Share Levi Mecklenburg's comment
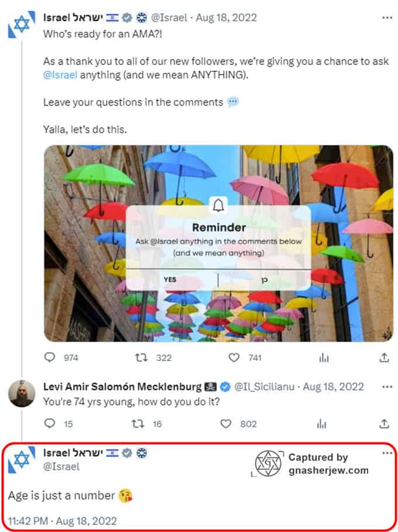Image resolution: width=398 pixels, height=532 pixels. [x=385, y=424]
